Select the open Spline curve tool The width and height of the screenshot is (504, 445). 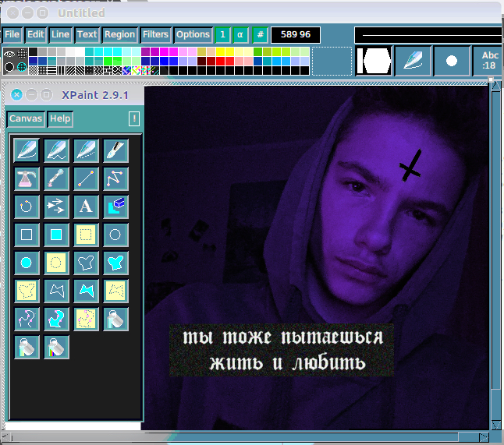point(27,320)
